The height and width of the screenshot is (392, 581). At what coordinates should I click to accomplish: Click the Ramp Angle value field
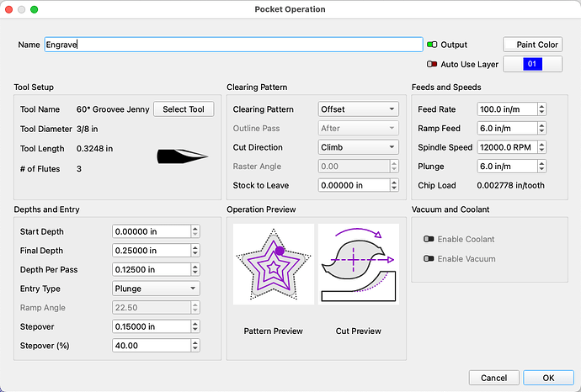click(x=152, y=308)
